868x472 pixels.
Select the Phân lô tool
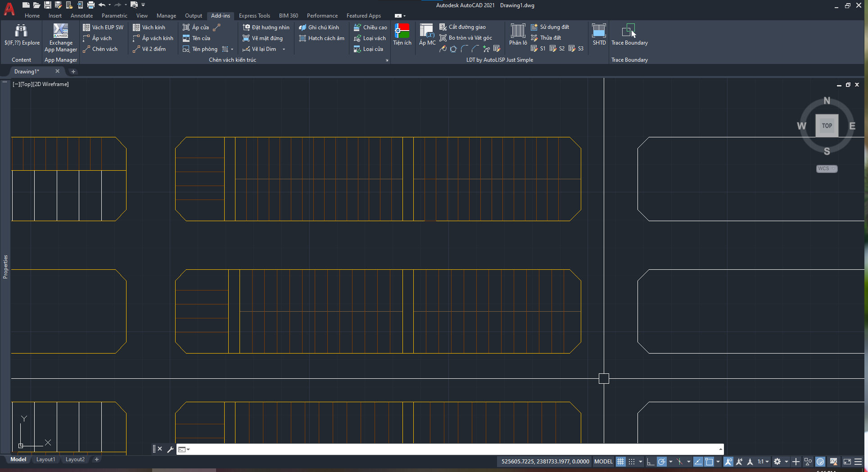coord(518,35)
